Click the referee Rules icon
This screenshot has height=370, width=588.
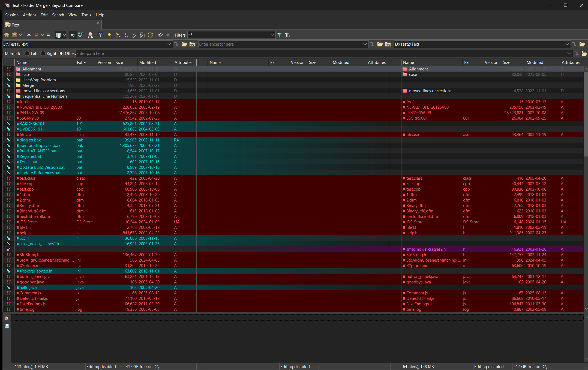pyautogui.click(x=91, y=35)
